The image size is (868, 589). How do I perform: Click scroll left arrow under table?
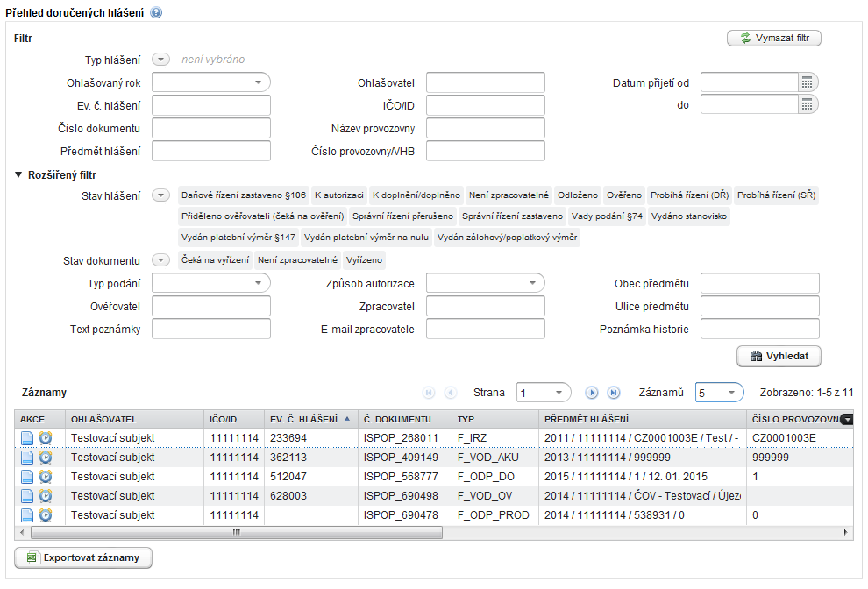[22, 533]
